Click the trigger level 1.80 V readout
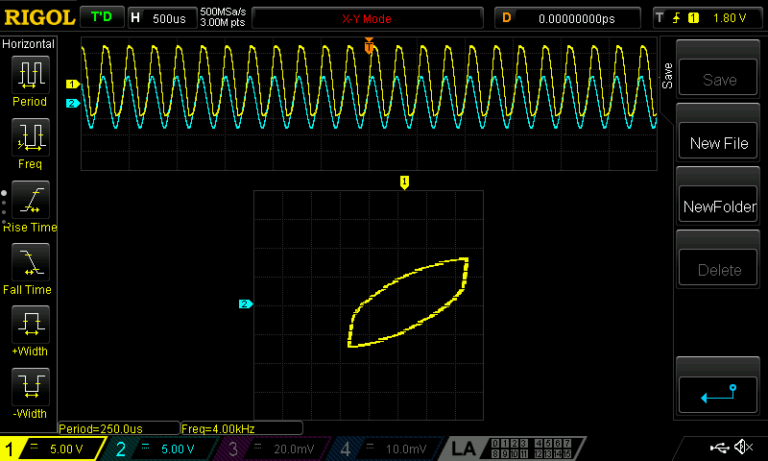This screenshot has height=461, width=768. point(729,18)
